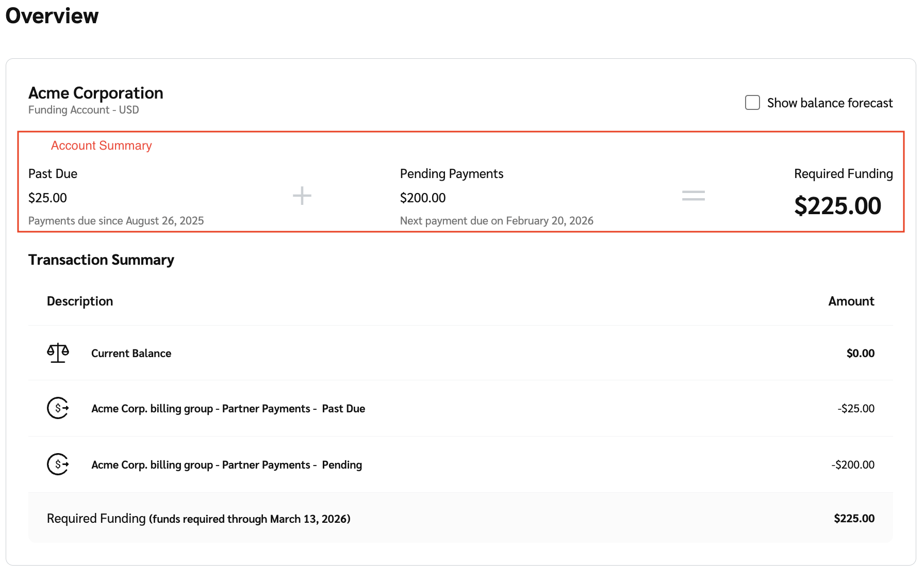The width and height of the screenshot is (924, 578).
Task: Select the Acme Corporation account name
Action: click(x=96, y=93)
